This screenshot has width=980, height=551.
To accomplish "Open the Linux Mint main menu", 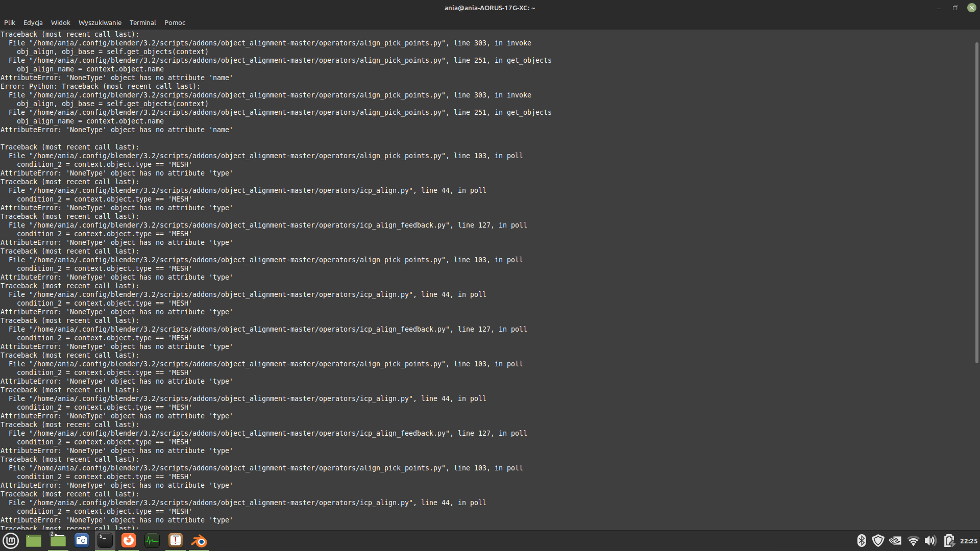I will [x=10, y=540].
